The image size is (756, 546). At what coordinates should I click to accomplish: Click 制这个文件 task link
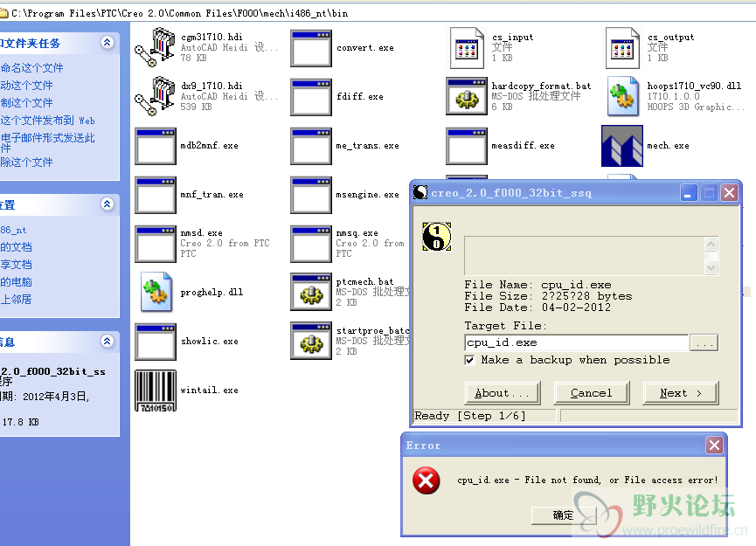(26, 102)
